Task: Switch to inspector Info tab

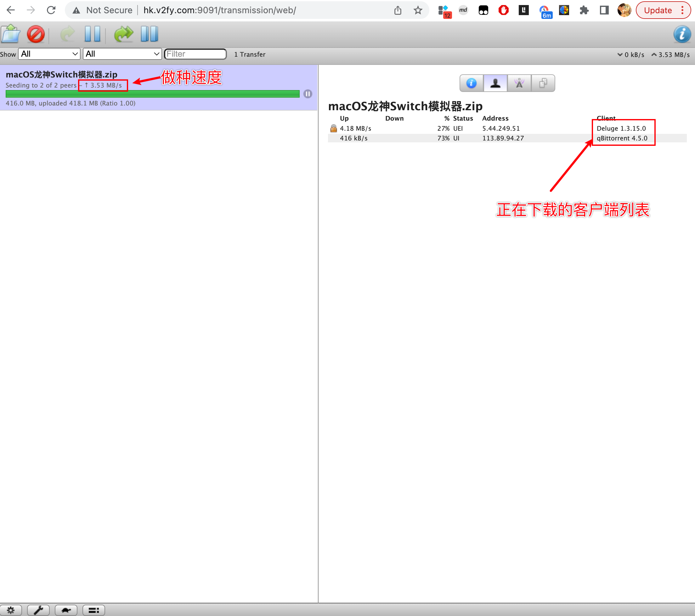Action: click(471, 83)
